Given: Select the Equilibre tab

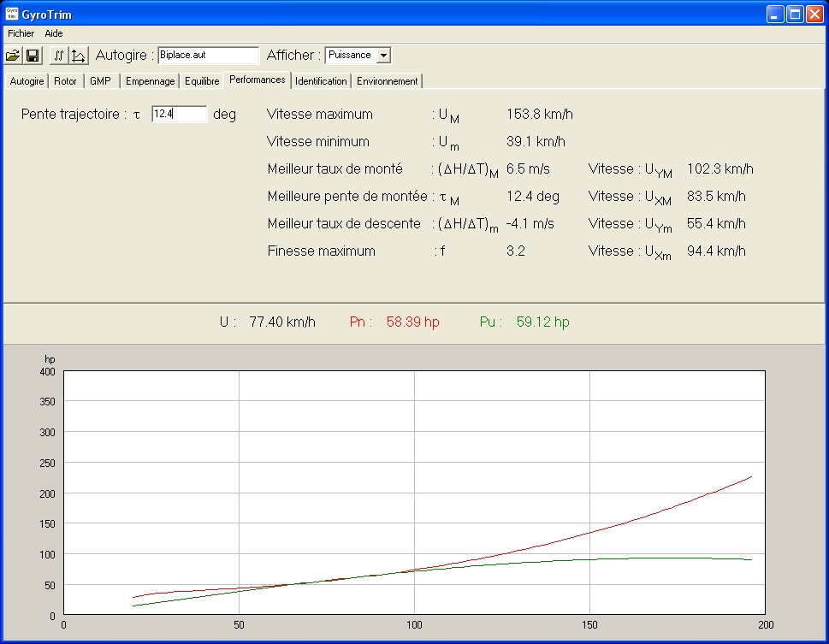Looking at the screenshot, I should coord(202,81).
